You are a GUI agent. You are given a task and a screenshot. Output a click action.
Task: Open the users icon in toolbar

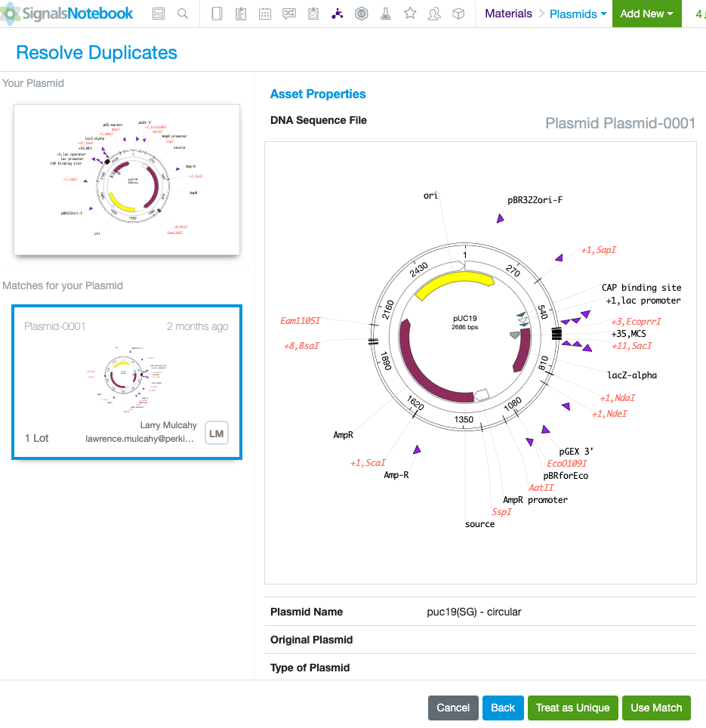click(434, 14)
